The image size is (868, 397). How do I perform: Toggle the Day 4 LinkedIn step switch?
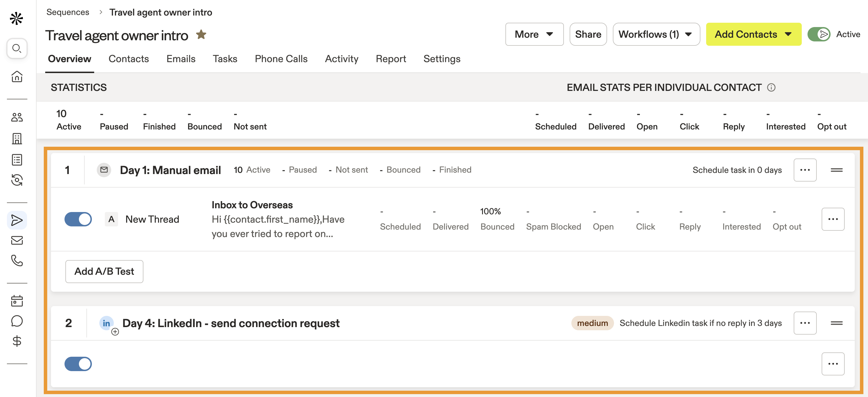pyautogui.click(x=78, y=364)
